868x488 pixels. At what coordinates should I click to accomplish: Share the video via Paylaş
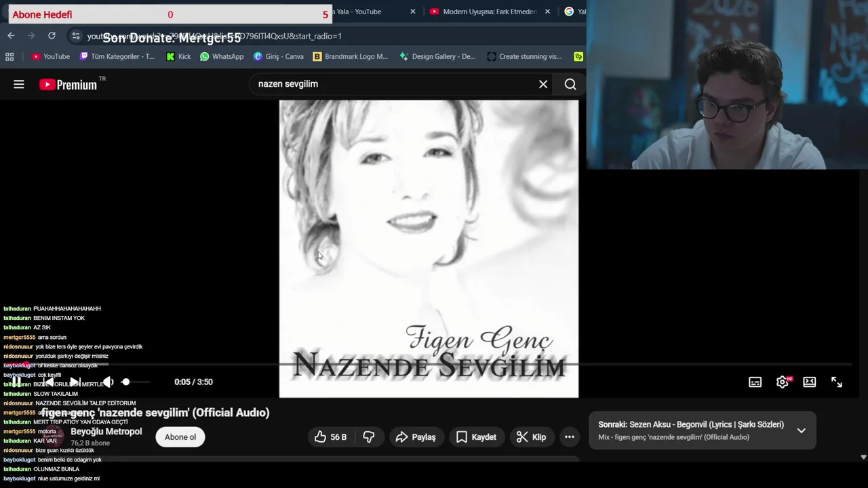[x=416, y=437]
